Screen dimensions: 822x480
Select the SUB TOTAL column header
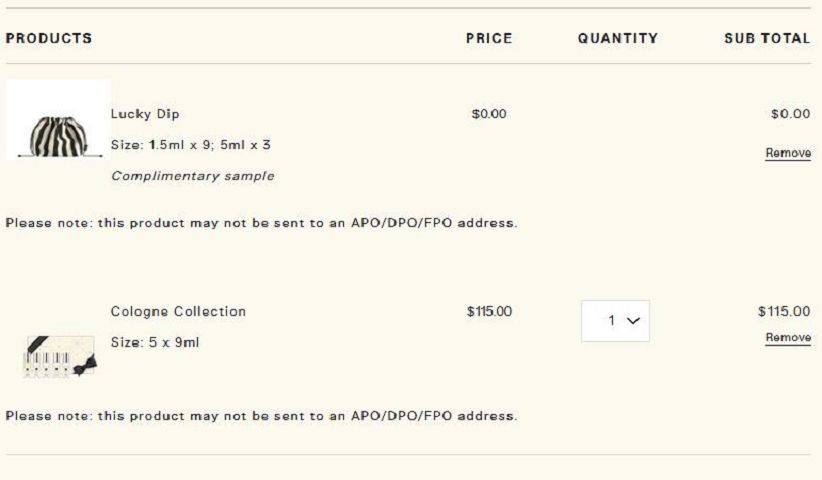767,38
